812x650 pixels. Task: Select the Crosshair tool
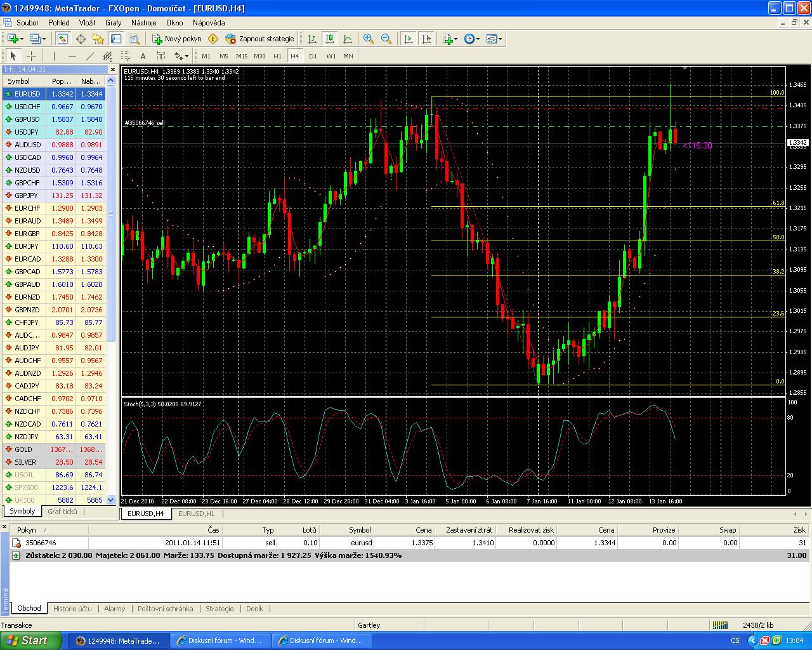coord(31,56)
